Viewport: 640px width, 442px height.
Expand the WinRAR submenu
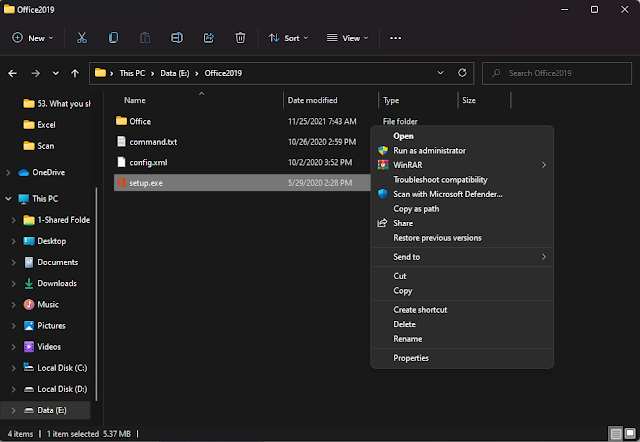[462, 165]
